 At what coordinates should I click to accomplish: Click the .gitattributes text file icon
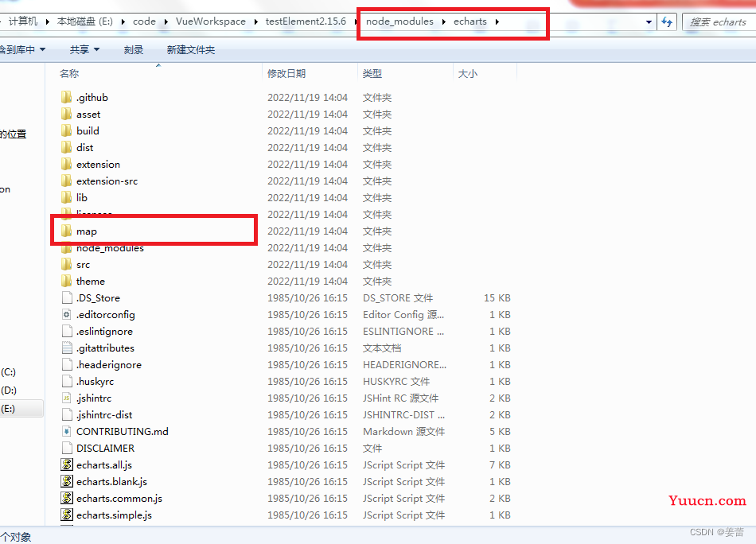click(x=67, y=348)
